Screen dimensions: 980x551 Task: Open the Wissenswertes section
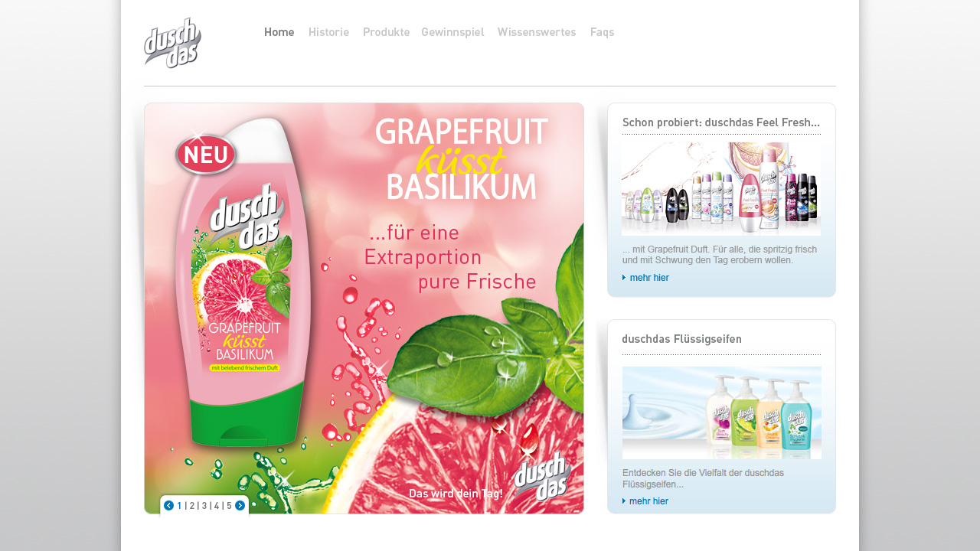click(x=537, y=32)
